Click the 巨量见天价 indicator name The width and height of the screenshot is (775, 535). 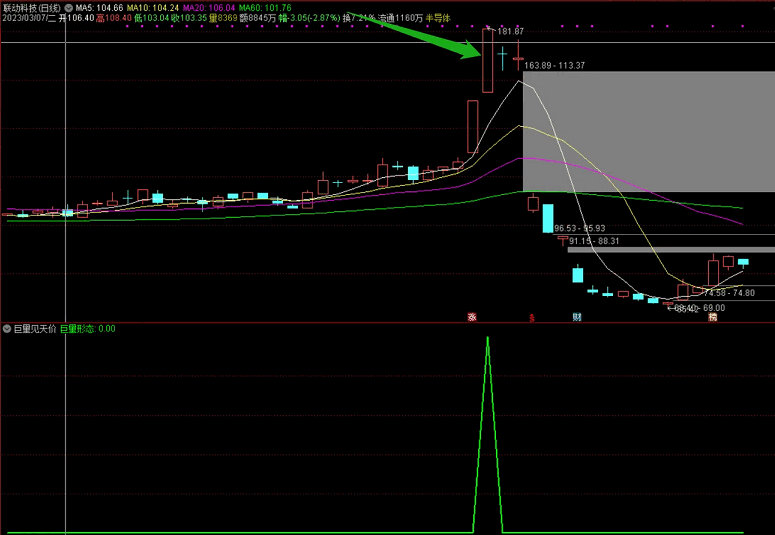pyautogui.click(x=35, y=329)
